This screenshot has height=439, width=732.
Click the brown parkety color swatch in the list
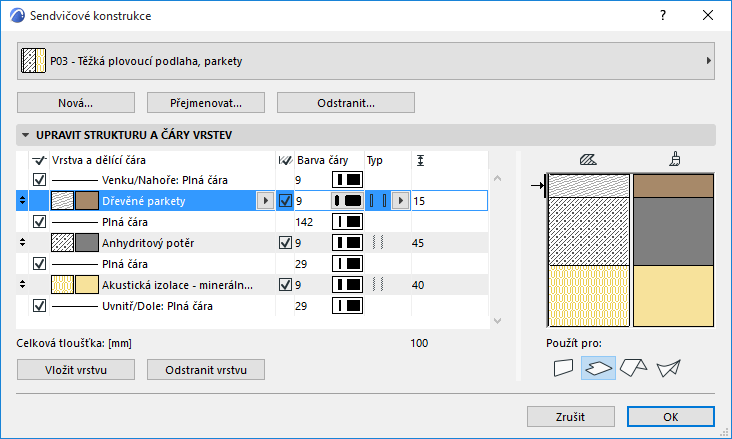coord(87,201)
